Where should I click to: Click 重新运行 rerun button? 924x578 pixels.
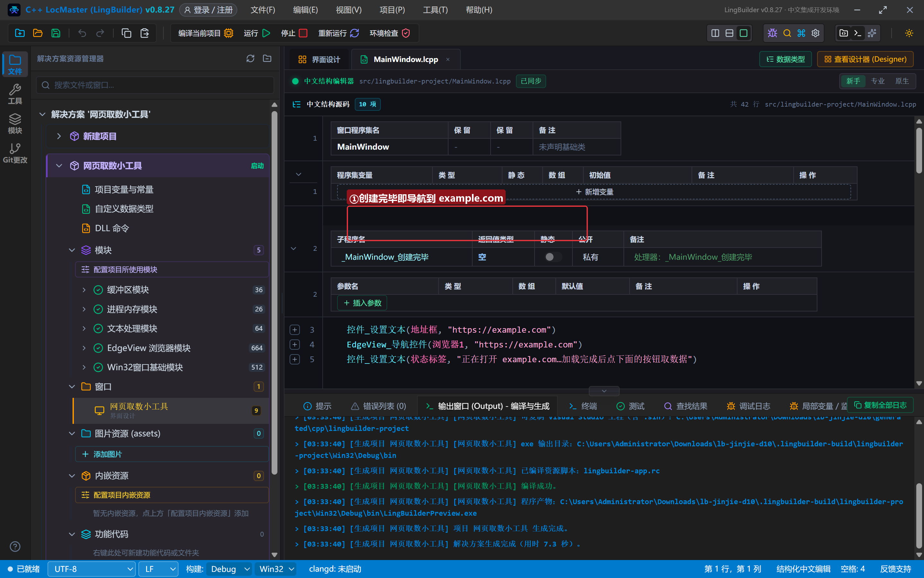[x=339, y=33]
